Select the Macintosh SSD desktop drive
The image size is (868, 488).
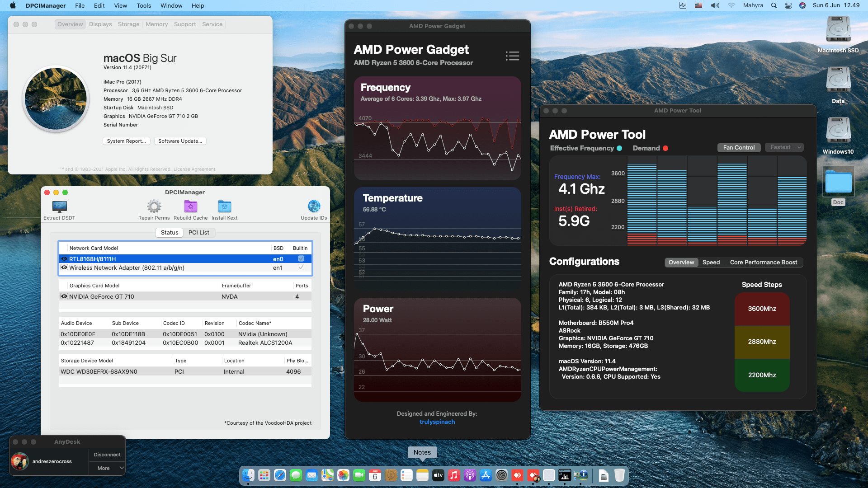[x=838, y=34]
